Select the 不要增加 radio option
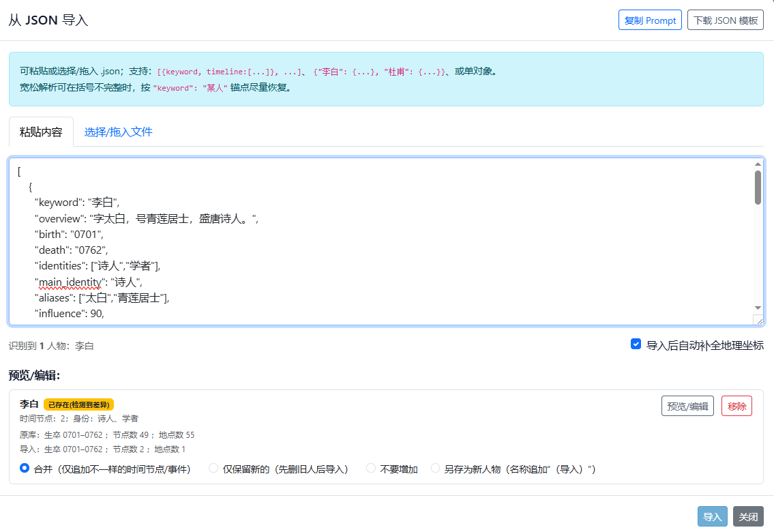The width and height of the screenshot is (774, 532). 371,469
